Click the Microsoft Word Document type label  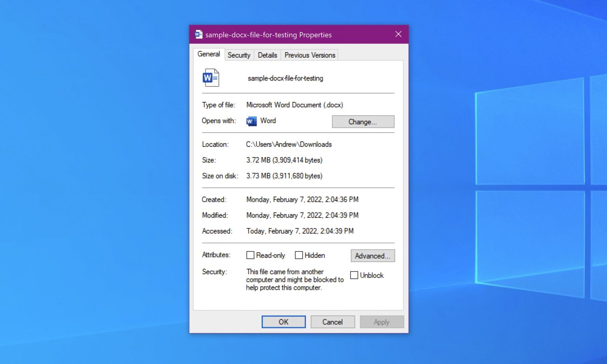pos(294,105)
